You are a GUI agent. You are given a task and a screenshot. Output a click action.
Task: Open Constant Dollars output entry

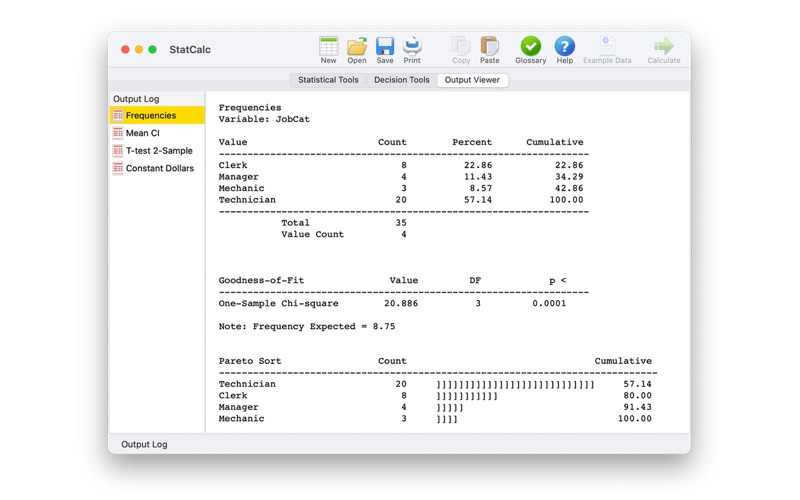click(157, 168)
